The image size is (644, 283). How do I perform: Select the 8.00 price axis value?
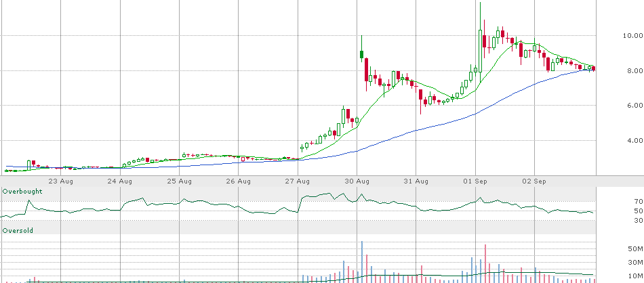click(634, 70)
